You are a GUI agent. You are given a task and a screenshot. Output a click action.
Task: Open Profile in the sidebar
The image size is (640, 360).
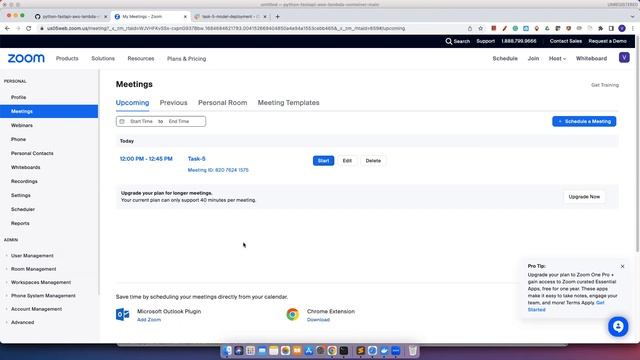tap(18, 97)
